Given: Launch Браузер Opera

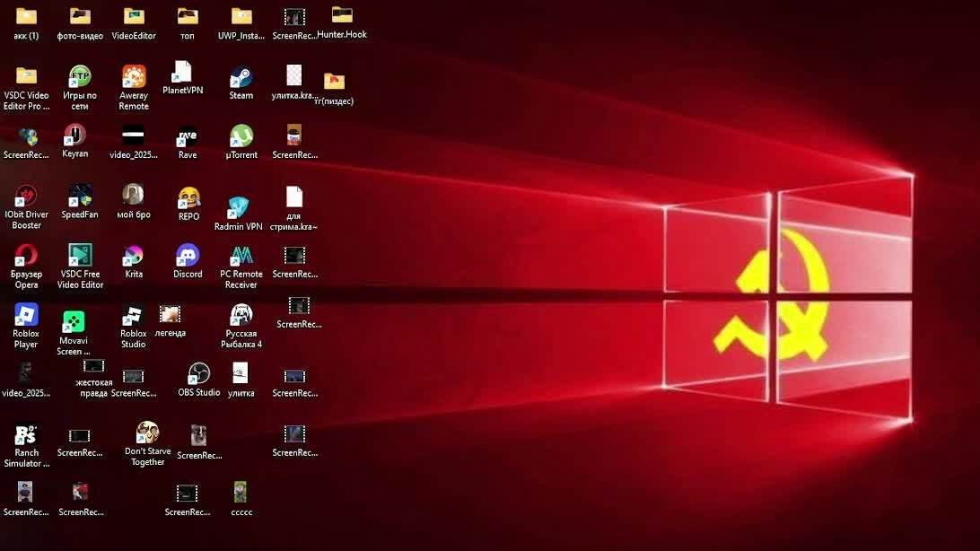Looking at the screenshot, I should [x=26, y=255].
